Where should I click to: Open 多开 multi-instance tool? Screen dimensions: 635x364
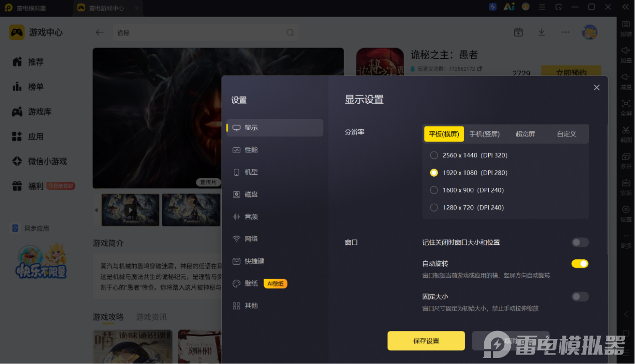(x=626, y=161)
